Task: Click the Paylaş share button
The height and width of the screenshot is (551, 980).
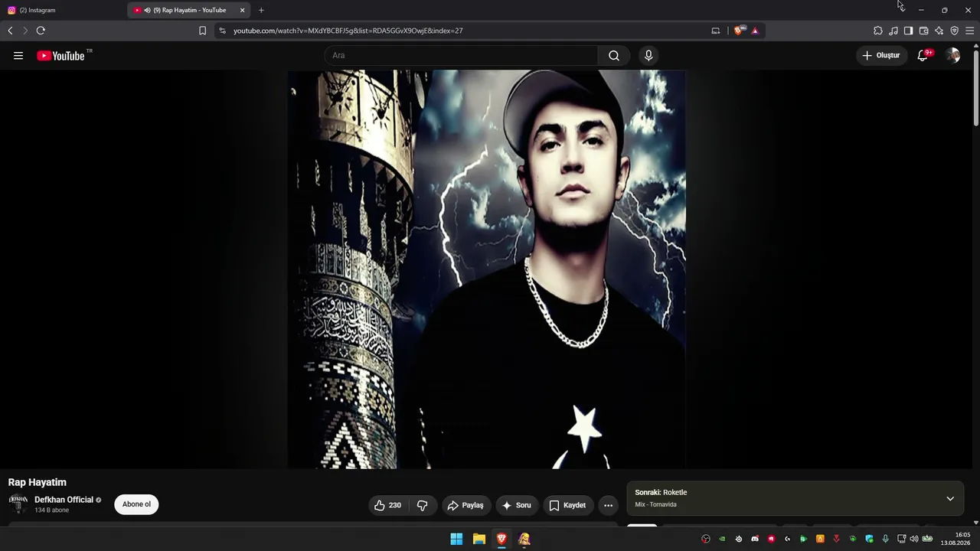Action: click(465, 505)
